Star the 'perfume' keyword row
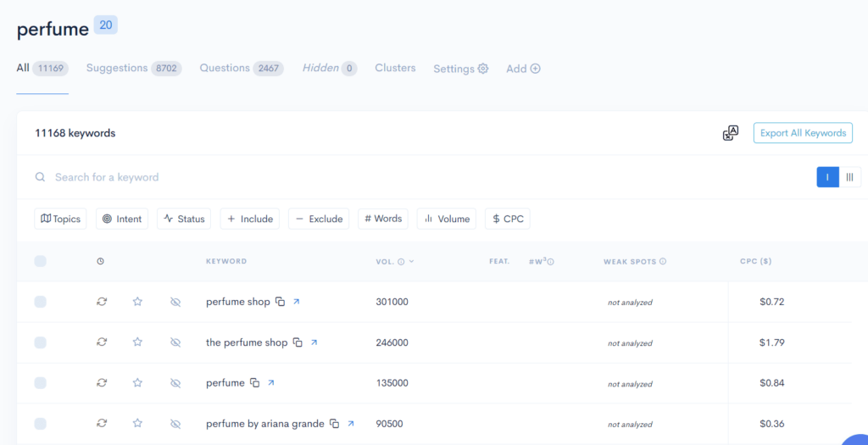 click(x=137, y=383)
